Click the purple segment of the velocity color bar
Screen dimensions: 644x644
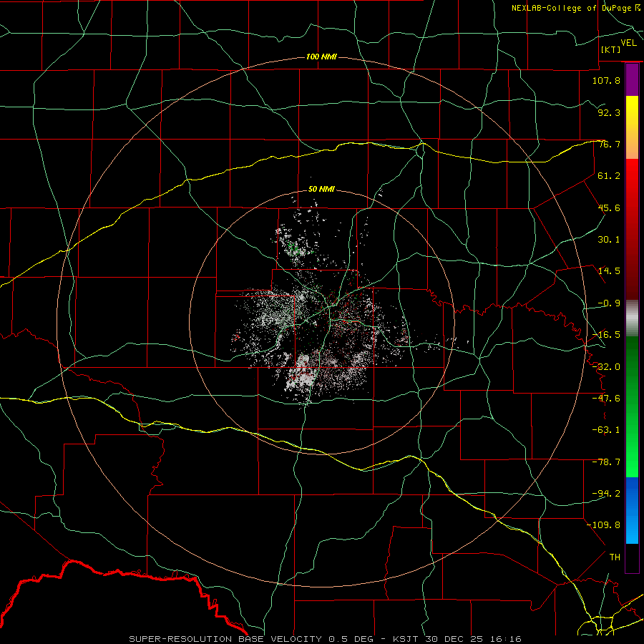tap(632, 80)
